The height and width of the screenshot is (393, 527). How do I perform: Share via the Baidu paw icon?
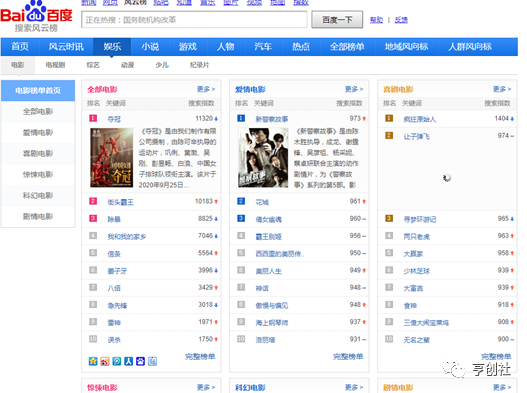point(140,361)
